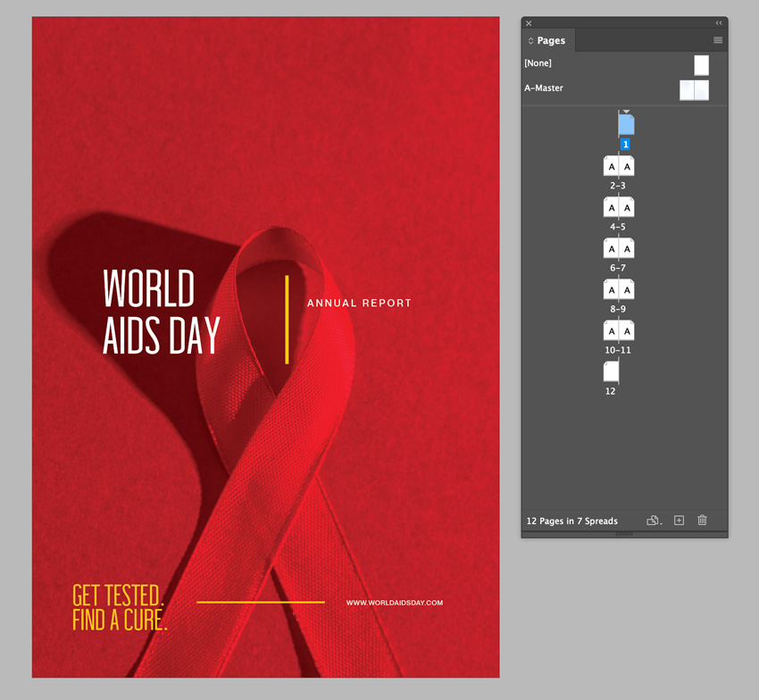Select the right page of spread 6-7
The height and width of the screenshot is (700, 759).
pyautogui.click(x=626, y=248)
